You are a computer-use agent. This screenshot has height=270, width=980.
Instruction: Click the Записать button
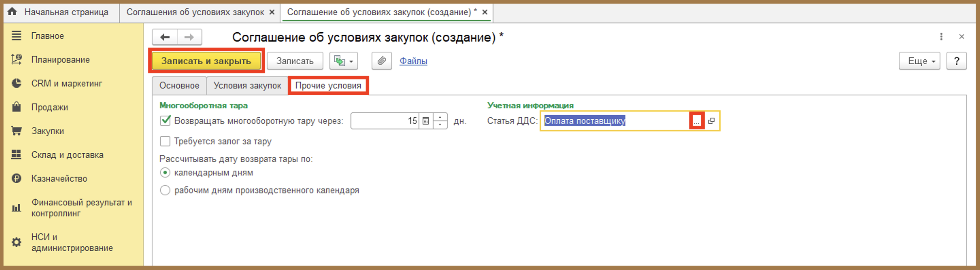[x=295, y=61]
